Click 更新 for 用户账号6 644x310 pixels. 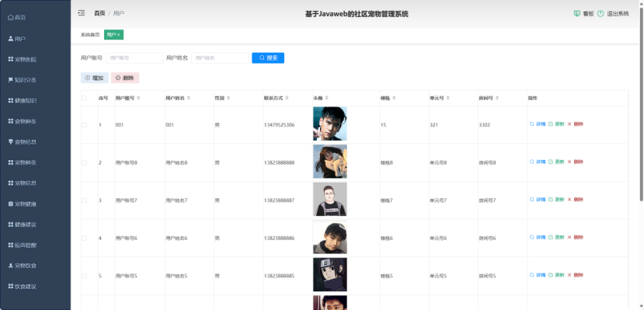tap(556, 237)
